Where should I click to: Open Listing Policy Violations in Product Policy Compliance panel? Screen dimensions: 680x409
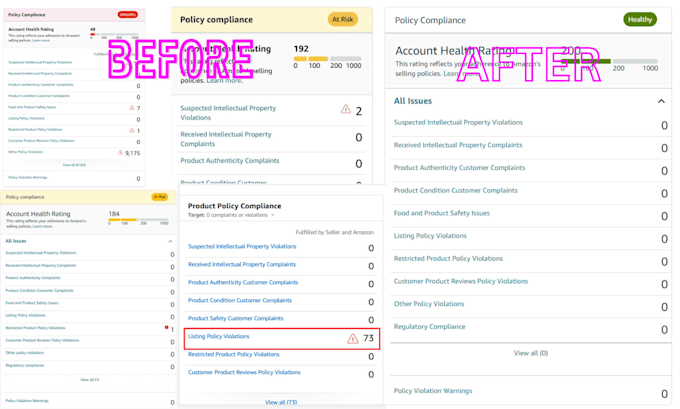tap(219, 336)
